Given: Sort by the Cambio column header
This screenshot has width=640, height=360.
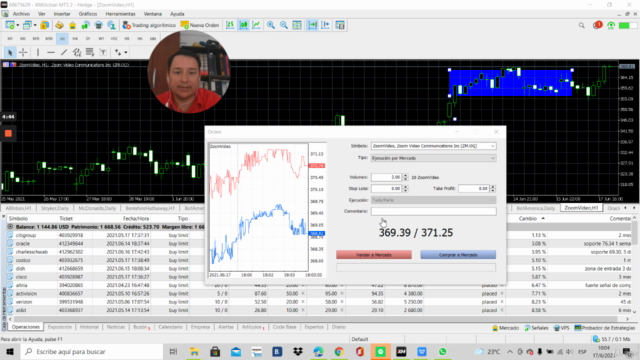Looking at the screenshot, I should coord(528,219).
